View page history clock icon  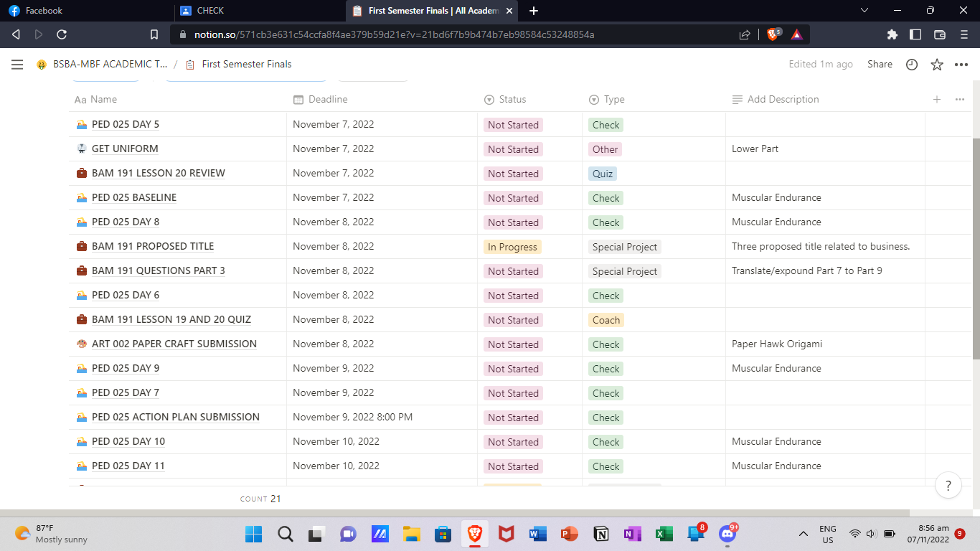(x=912, y=65)
